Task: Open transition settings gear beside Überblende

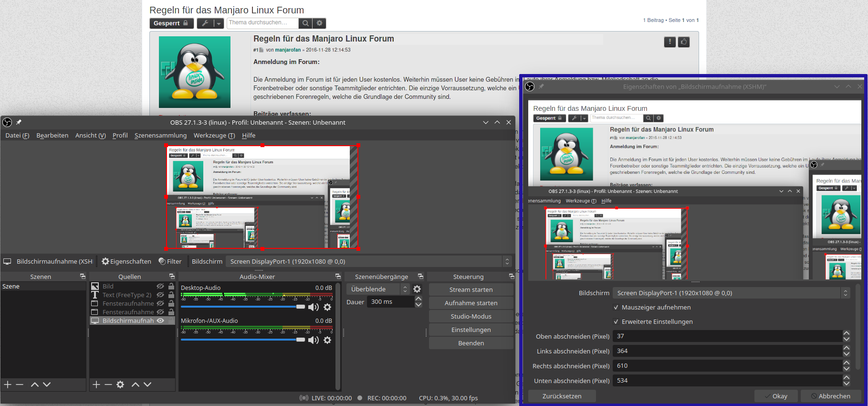Action: tap(417, 289)
